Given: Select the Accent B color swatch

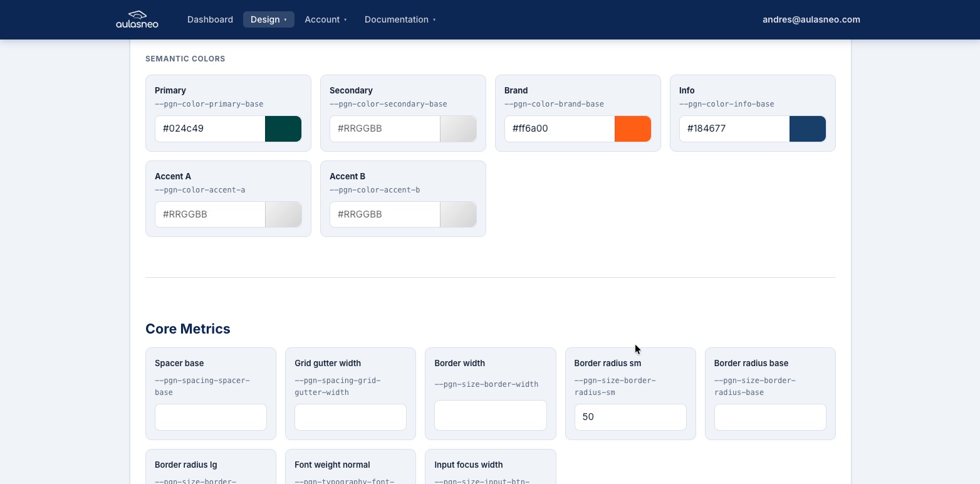Looking at the screenshot, I should [x=458, y=214].
